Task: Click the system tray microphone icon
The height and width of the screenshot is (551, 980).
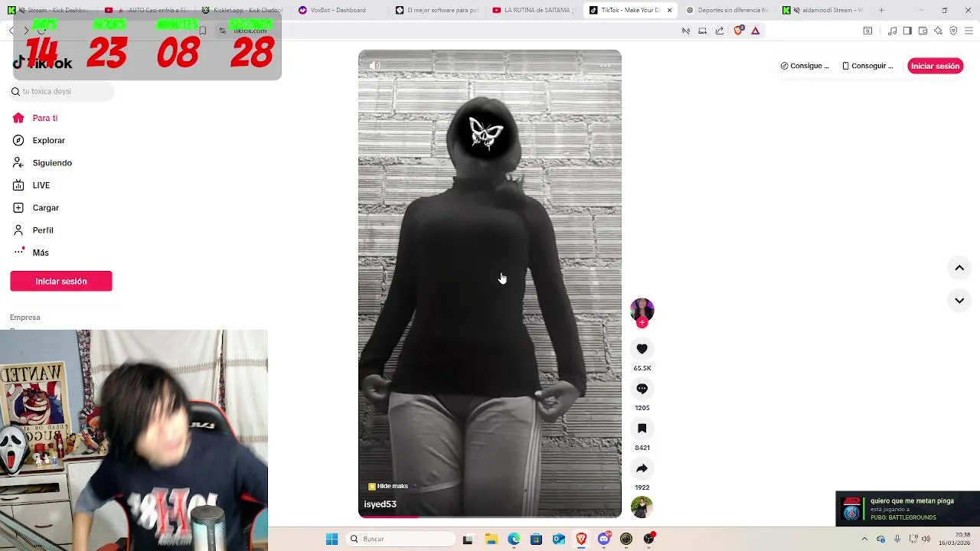Action: [897, 539]
